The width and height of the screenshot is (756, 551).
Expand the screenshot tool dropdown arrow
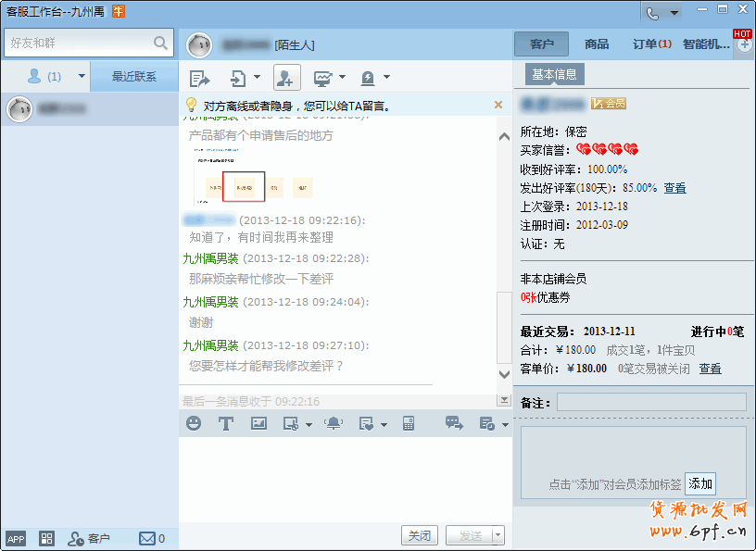[310, 424]
